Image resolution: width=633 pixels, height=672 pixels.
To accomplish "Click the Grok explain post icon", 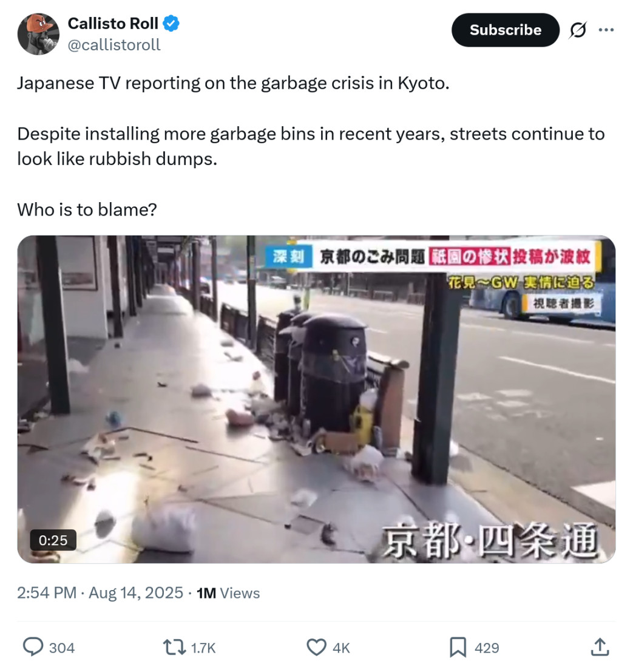I will pyautogui.click(x=578, y=30).
